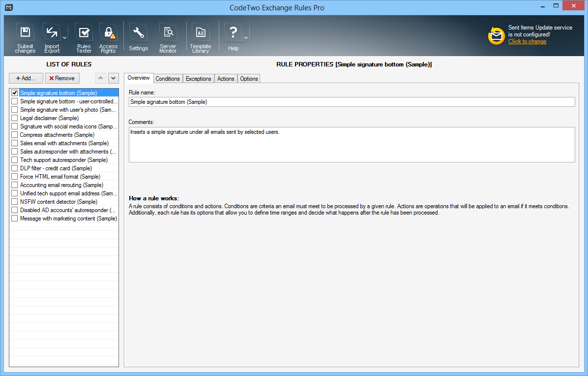Enable Signature with social media icons checkbox
The width and height of the screenshot is (588, 376).
tap(15, 126)
